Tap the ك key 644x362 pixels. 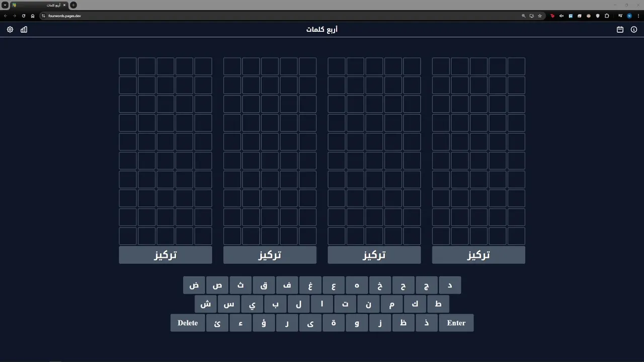click(x=415, y=304)
